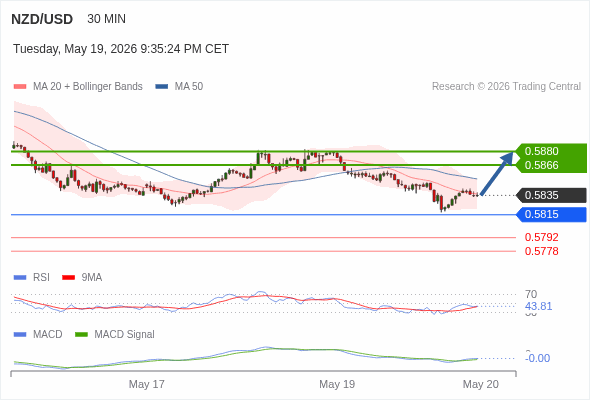Click the blue MACD legend swatch
590x400 pixels.
[20, 335]
